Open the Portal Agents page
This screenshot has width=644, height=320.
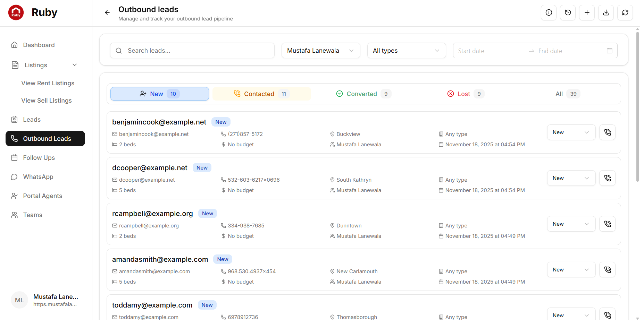point(42,196)
